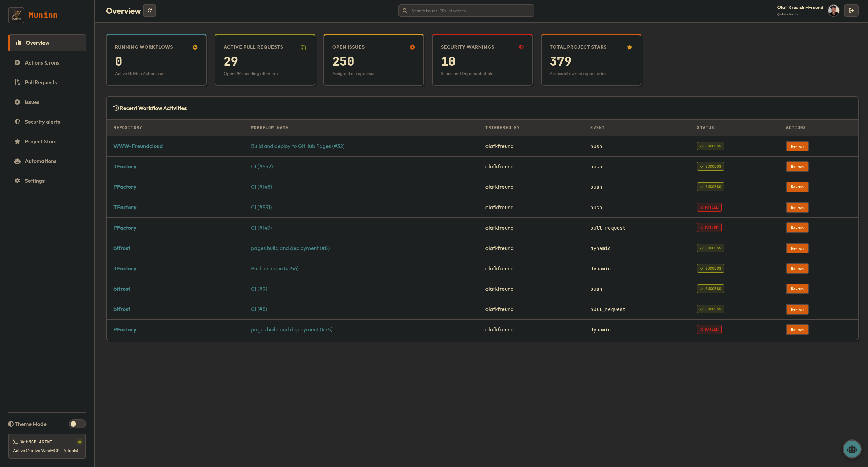Click the Theme Mode half-circle icon
Image resolution: width=868 pixels, height=467 pixels.
pyautogui.click(x=11, y=424)
